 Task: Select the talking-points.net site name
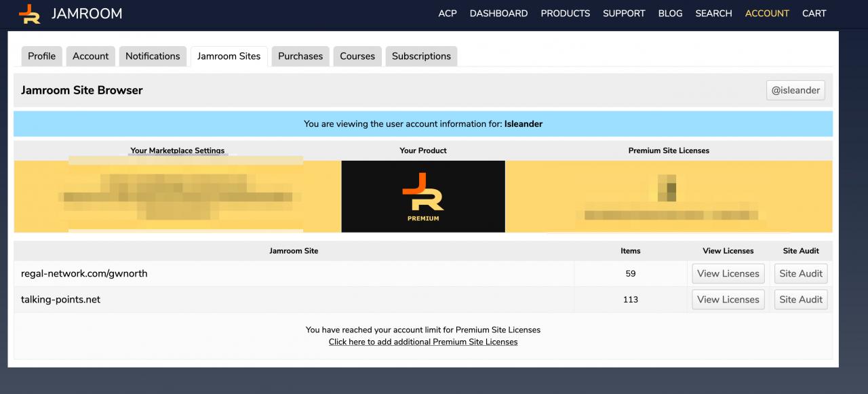(x=60, y=300)
